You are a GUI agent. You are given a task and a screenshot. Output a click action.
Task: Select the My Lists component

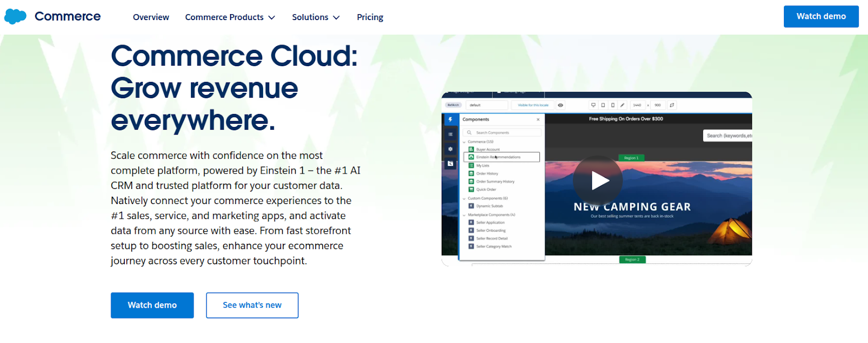[x=479, y=166]
